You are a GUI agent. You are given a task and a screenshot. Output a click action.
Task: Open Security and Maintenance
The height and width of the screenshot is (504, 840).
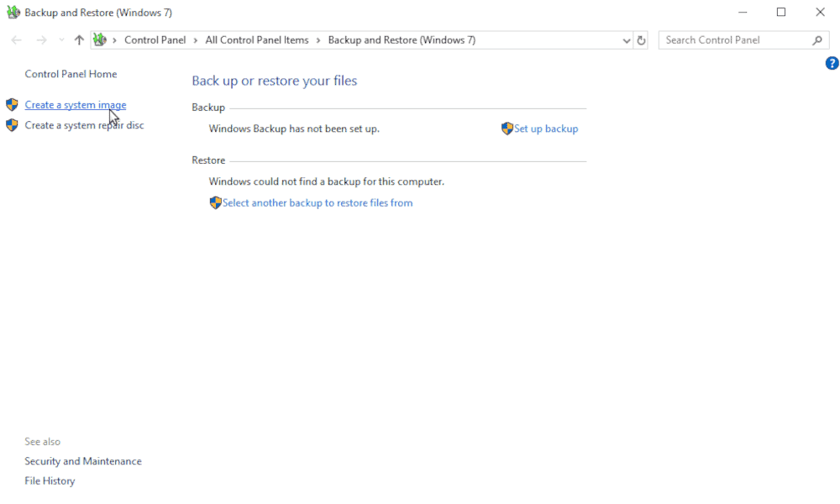(x=83, y=461)
